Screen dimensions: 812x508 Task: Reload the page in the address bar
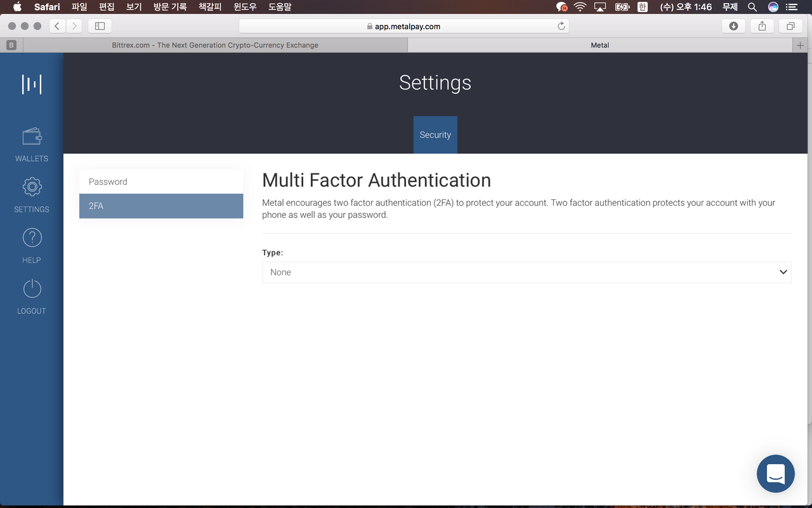[x=561, y=26]
